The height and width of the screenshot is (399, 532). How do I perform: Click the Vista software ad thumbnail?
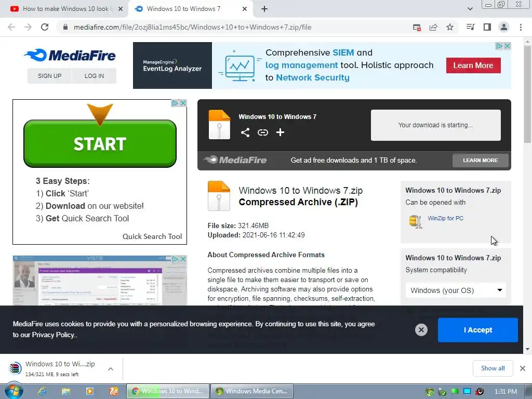(x=100, y=281)
